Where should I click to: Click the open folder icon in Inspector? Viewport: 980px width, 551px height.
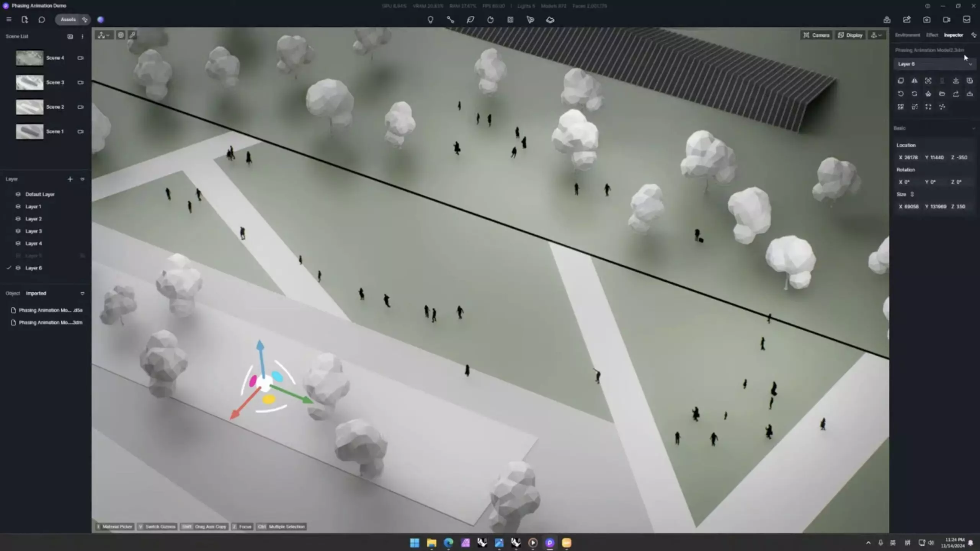tap(942, 94)
